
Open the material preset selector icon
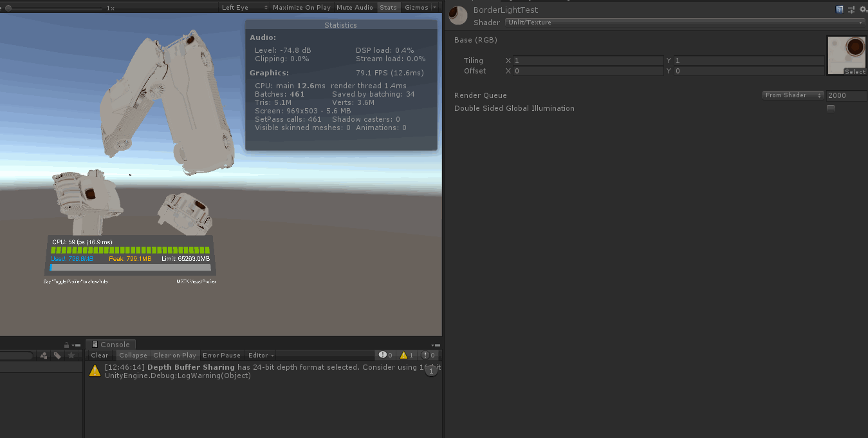pyautogui.click(x=851, y=9)
